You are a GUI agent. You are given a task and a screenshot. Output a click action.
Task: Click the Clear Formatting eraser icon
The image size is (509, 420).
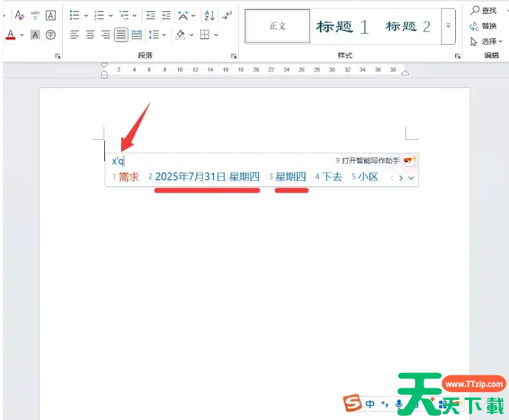point(19,15)
